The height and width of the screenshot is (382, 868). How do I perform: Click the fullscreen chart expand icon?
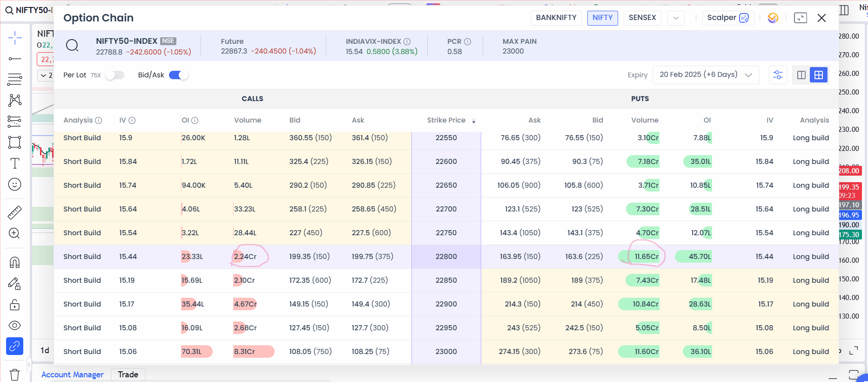pos(854,351)
